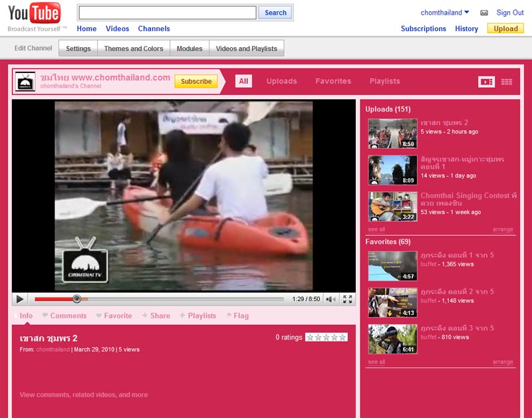Click arrange under Favorites
532x418 pixels.
point(503,362)
